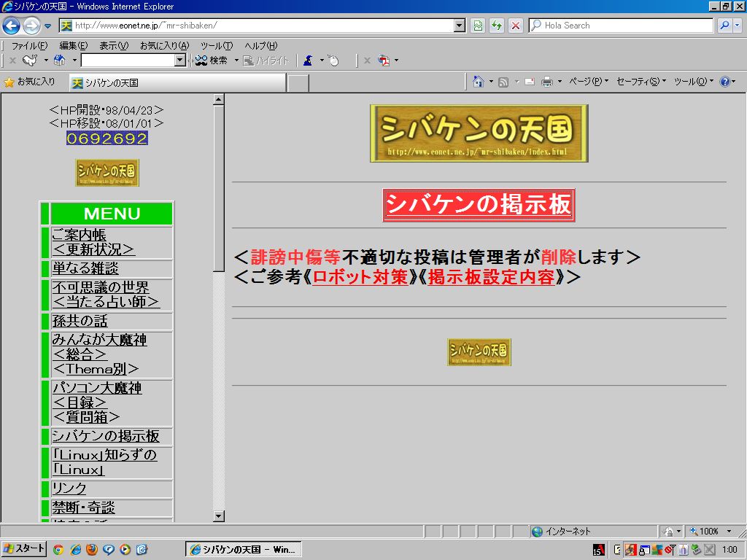Open the toolbar search combo box dropdown
Viewport: 747px width, 560px height.
(180, 61)
